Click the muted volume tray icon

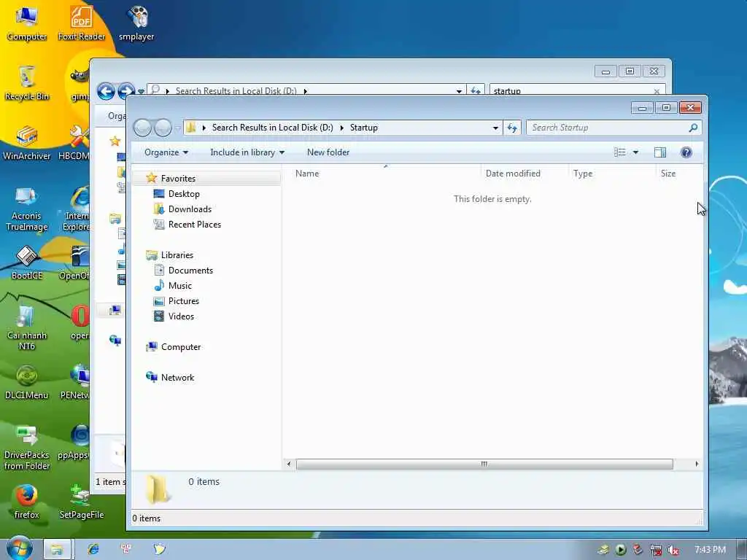(x=673, y=550)
